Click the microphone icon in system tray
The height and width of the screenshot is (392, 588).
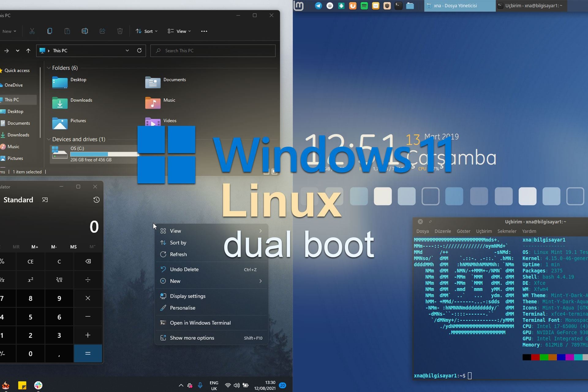pyautogui.click(x=200, y=385)
